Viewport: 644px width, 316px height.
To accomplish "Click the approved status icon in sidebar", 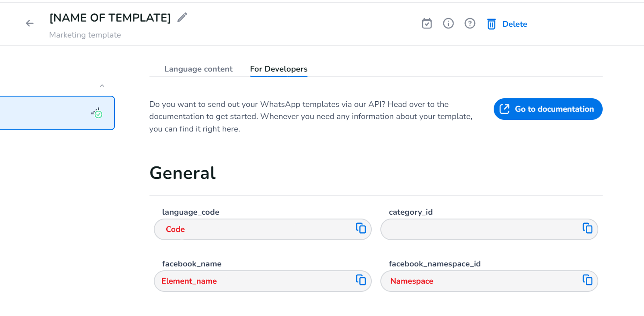I will (97, 113).
